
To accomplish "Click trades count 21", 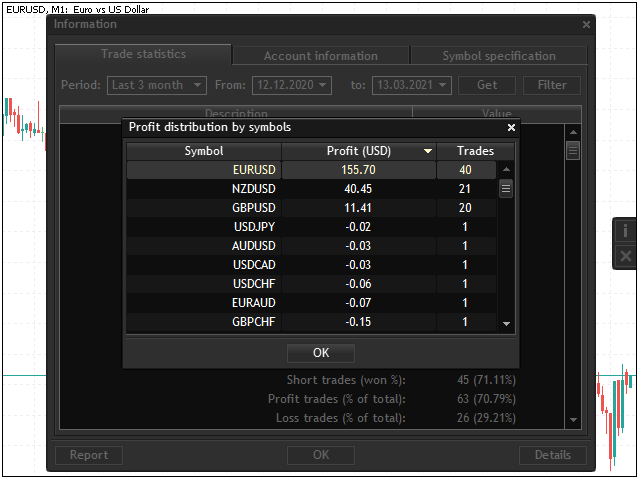I will coord(465,189).
